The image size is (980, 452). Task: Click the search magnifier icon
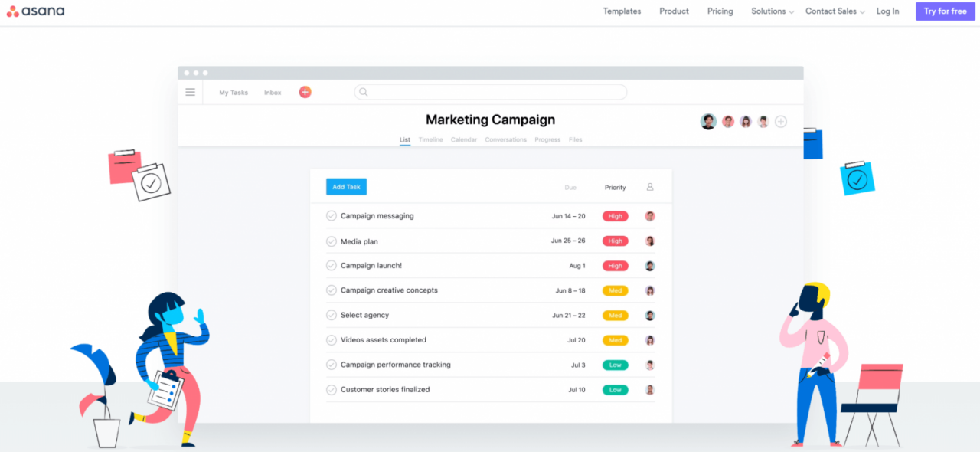coord(363,91)
